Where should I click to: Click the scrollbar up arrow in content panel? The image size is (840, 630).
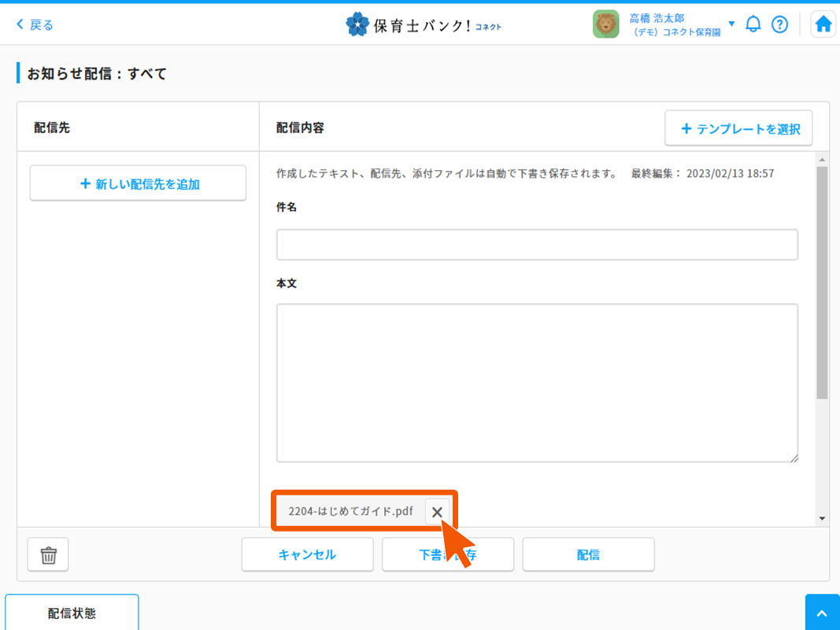point(822,160)
